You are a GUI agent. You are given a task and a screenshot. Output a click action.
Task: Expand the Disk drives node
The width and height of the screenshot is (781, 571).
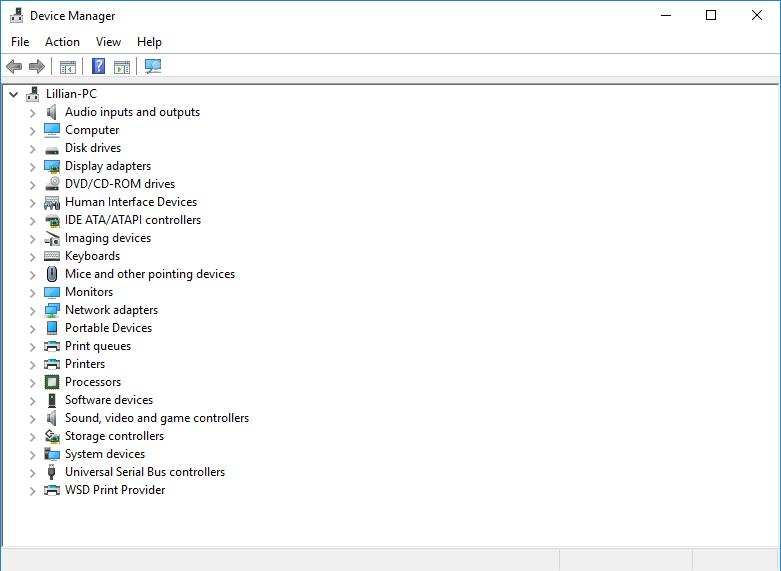[32, 148]
